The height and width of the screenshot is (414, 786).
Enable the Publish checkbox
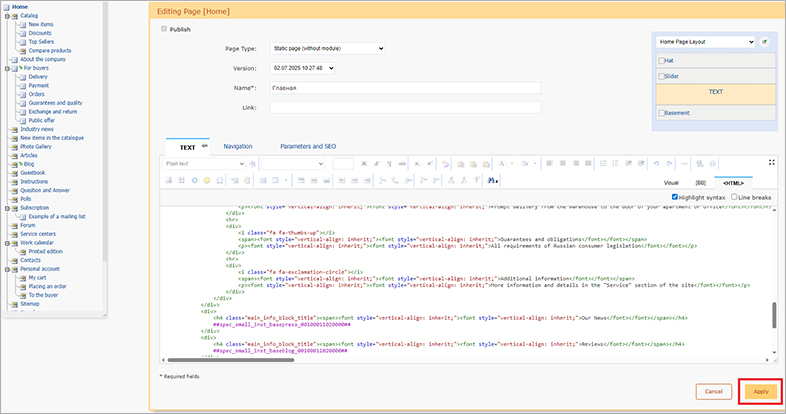(165, 29)
